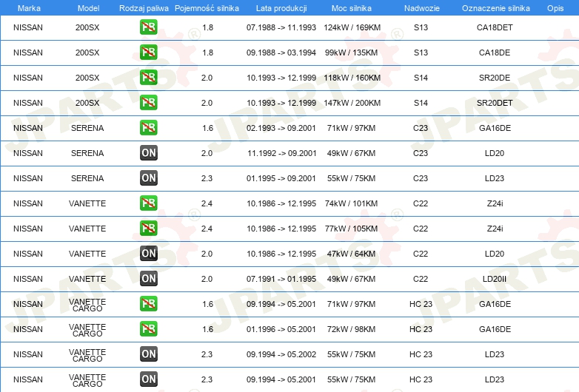Click power value 99kW / 135KM

pyautogui.click(x=351, y=53)
